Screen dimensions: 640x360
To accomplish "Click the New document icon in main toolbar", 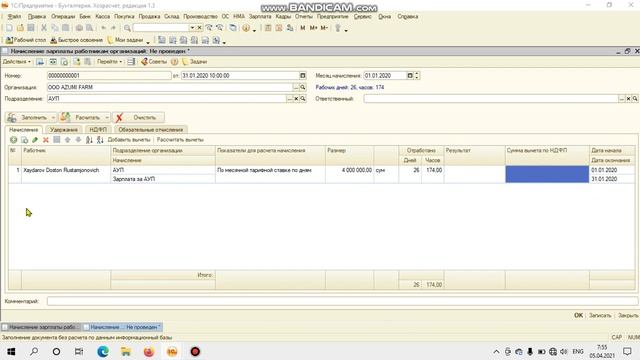I will 9,28.
